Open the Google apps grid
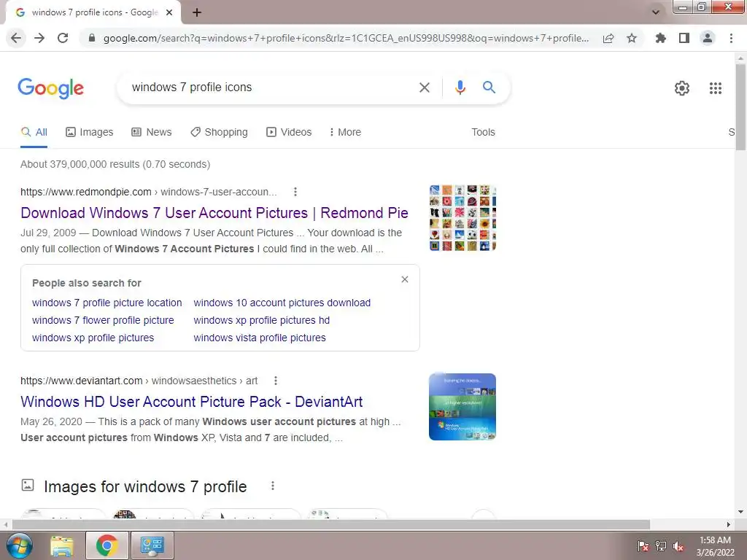 [715, 88]
